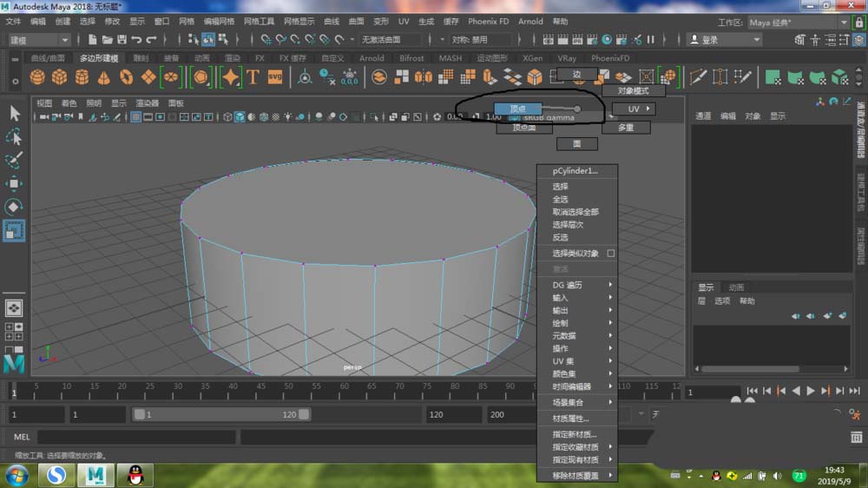Expand the DG 遍历 submenu
The height and width of the screenshot is (488, 868).
(x=577, y=285)
